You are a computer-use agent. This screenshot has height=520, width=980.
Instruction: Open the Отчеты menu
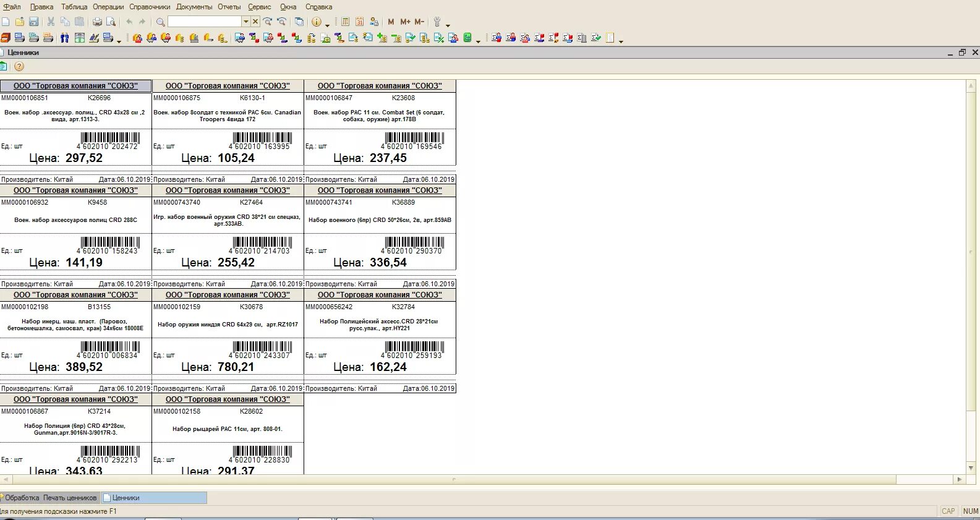tap(229, 7)
